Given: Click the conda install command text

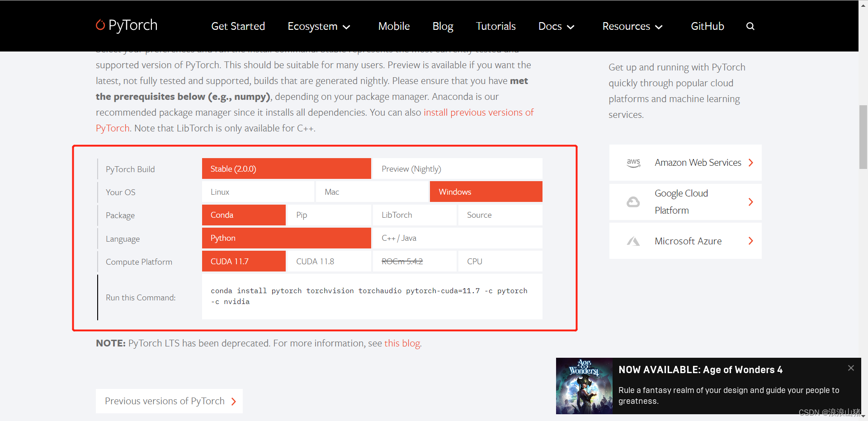Looking at the screenshot, I should point(369,296).
